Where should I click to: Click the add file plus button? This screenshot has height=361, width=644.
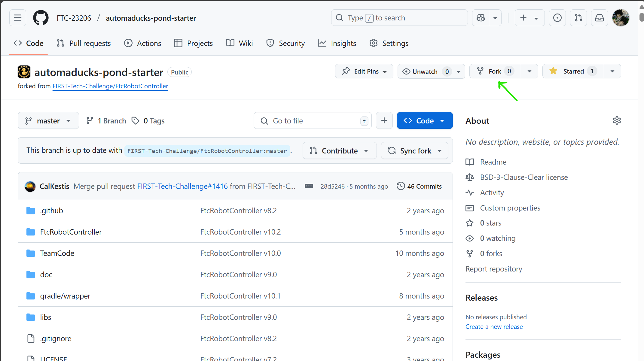[384, 121]
